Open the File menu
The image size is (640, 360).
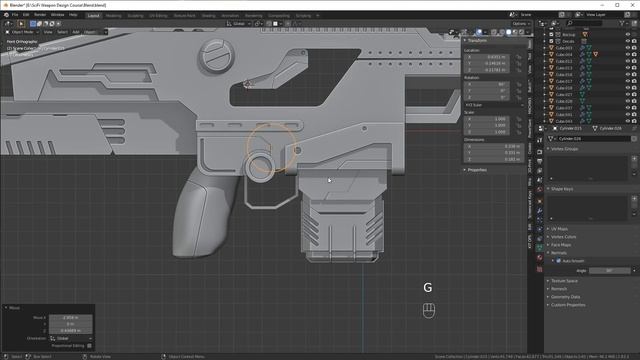click(15, 15)
